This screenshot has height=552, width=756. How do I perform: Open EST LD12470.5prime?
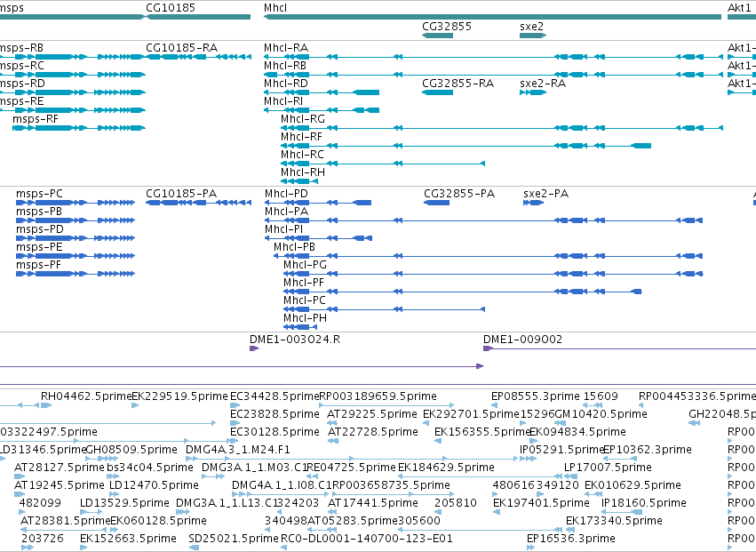pos(154,485)
